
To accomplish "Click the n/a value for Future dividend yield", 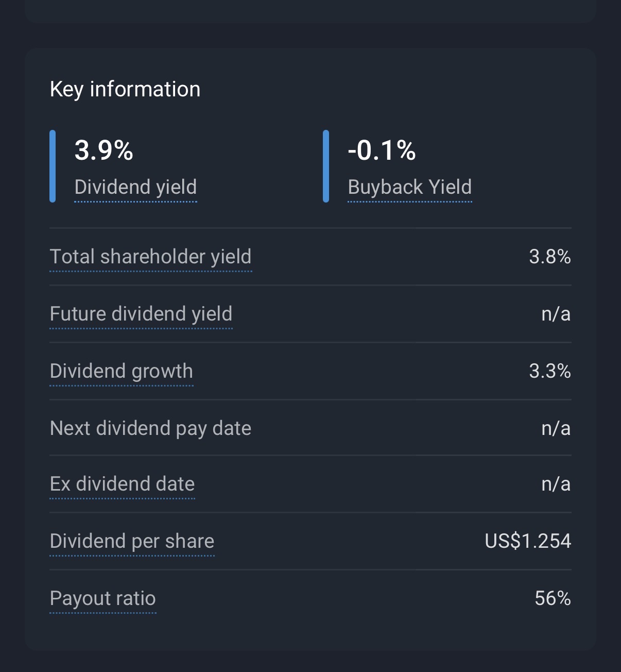I will point(556,314).
